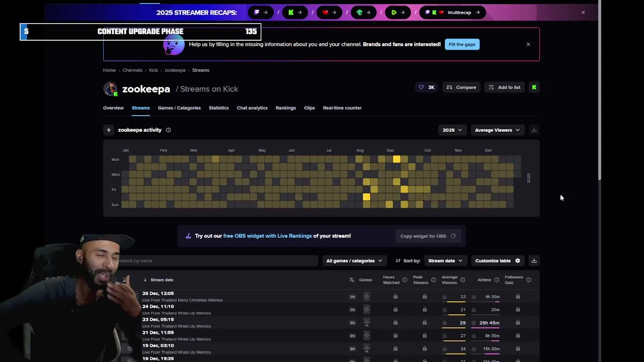The image size is (644, 362).
Task: Click the Games column header
Action: click(x=366, y=280)
